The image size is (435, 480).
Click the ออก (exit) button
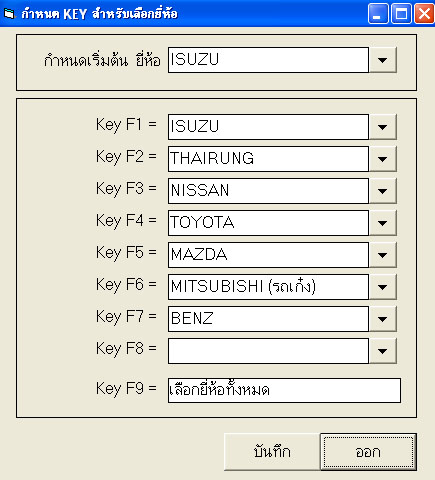pyautogui.click(x=368, y=452)
